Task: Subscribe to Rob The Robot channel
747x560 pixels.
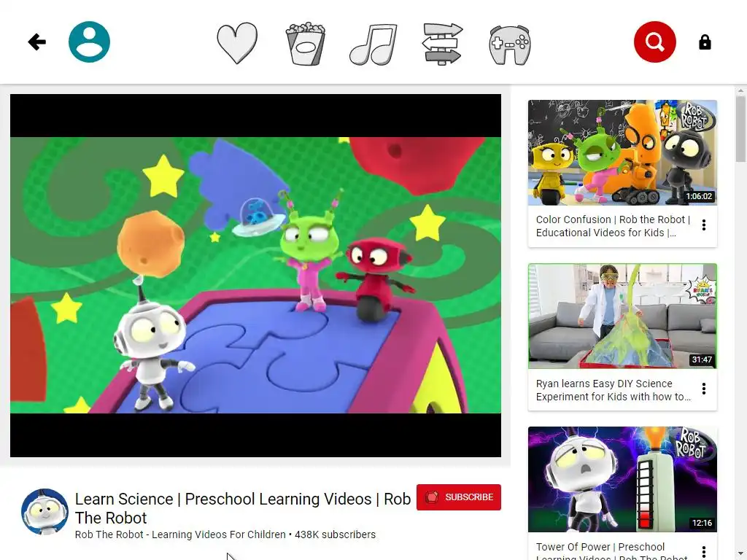Action: (x=458, y=497)
